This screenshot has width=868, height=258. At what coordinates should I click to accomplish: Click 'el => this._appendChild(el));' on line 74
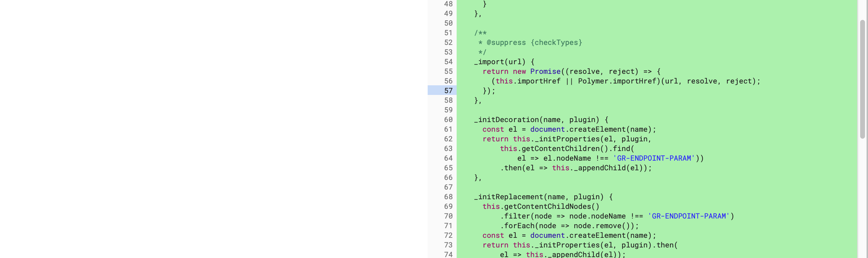click(x=563, y=254)
